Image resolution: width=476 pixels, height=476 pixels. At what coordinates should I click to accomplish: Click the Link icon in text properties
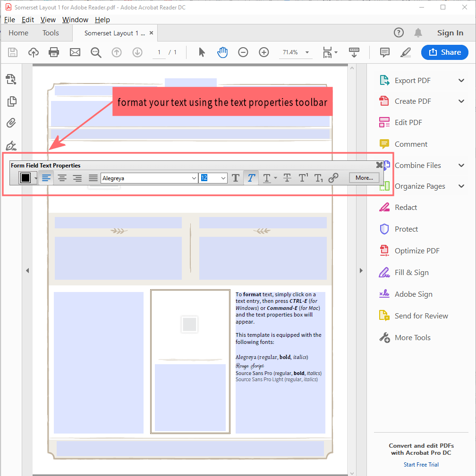click(x=333, y=178)
